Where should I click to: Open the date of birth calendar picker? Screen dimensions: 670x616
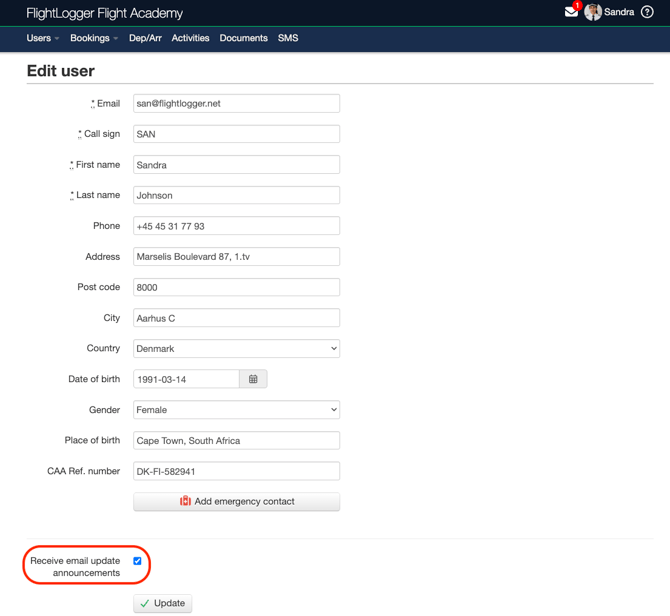[x=253, y=379]
